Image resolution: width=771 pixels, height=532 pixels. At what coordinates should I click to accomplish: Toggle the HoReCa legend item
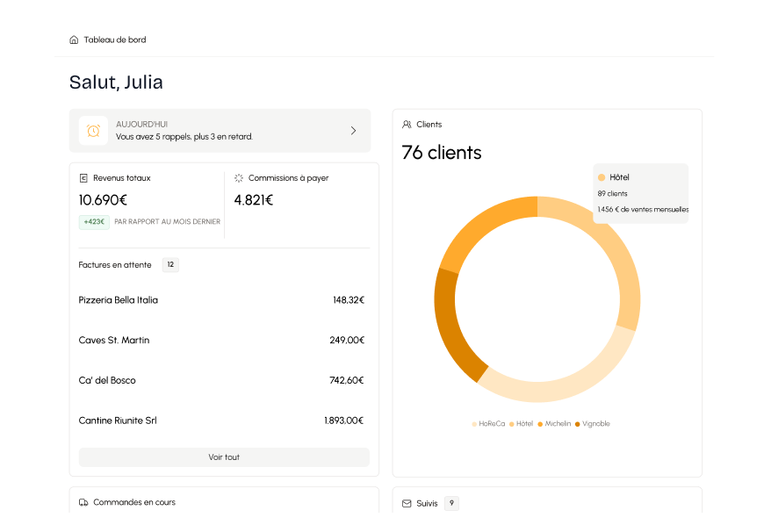488,424
